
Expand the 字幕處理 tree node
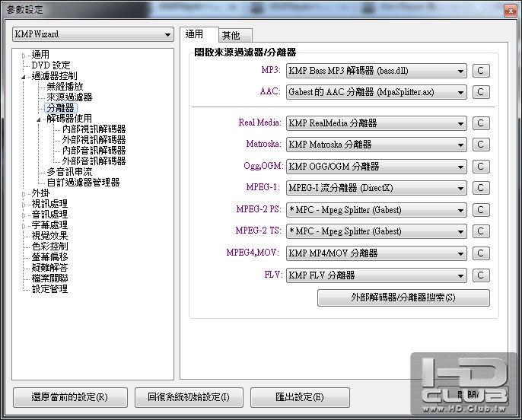[24, 226]
